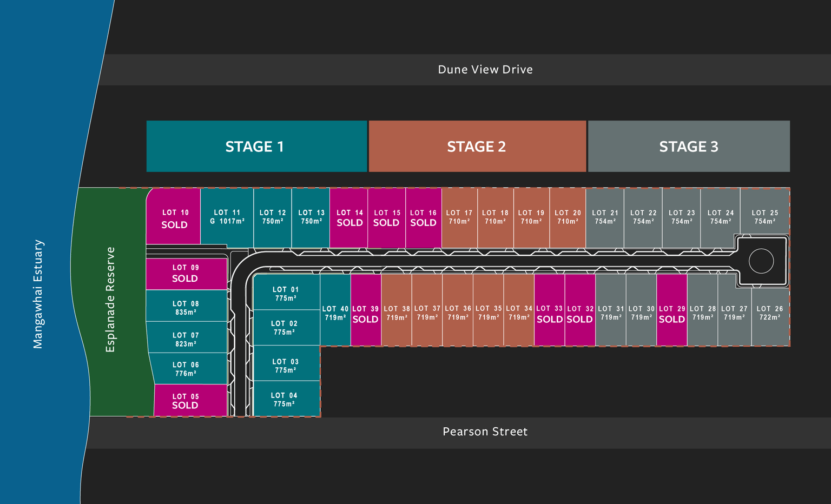The width and height of the screenshot is (831, 504).
Task: Open Lot 11 G 1017m² plot
Action: tap(227, 217)
